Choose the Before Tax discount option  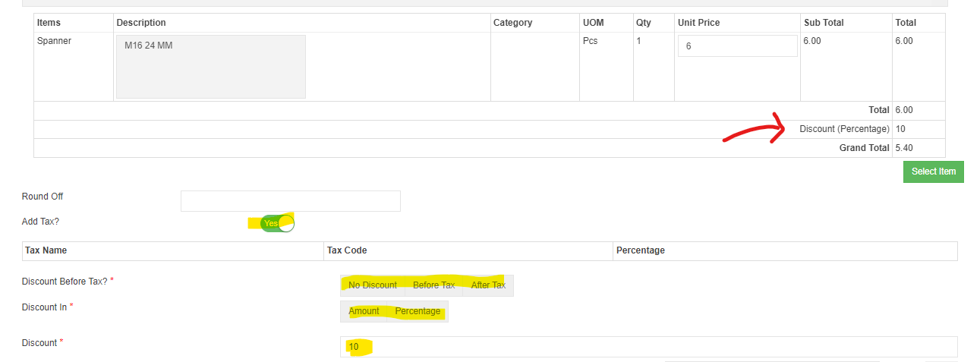[433, 285]
